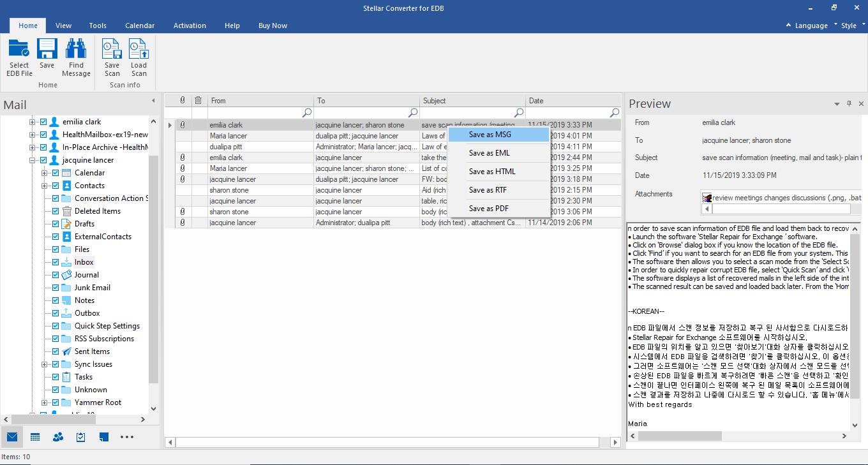Click the Drafts folder icon

click(x=67, y=224)
